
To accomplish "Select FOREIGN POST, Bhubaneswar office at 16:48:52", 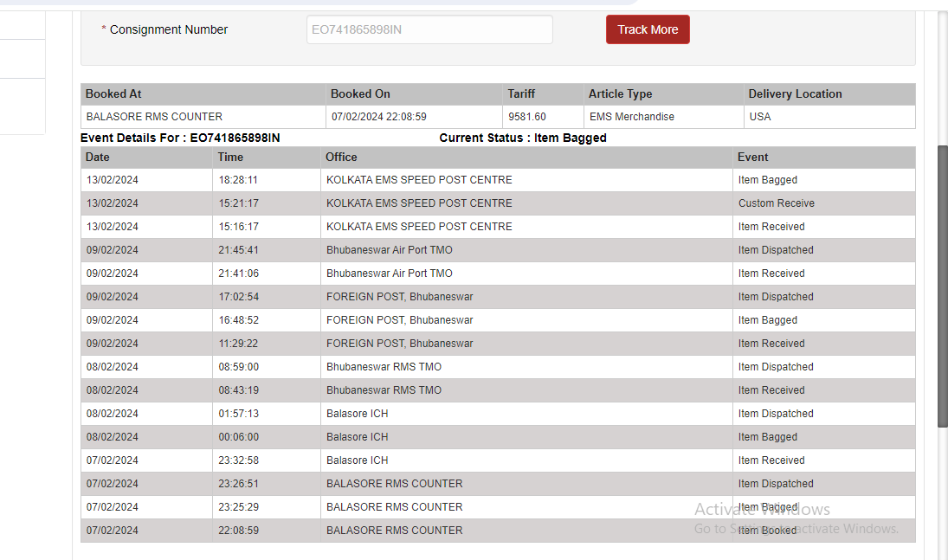I will (526, 320).
